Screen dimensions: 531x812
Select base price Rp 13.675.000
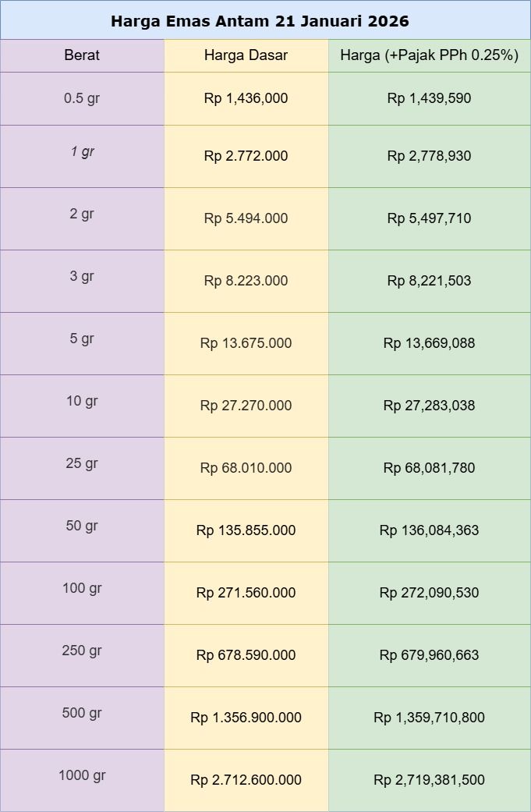(246, 343)
